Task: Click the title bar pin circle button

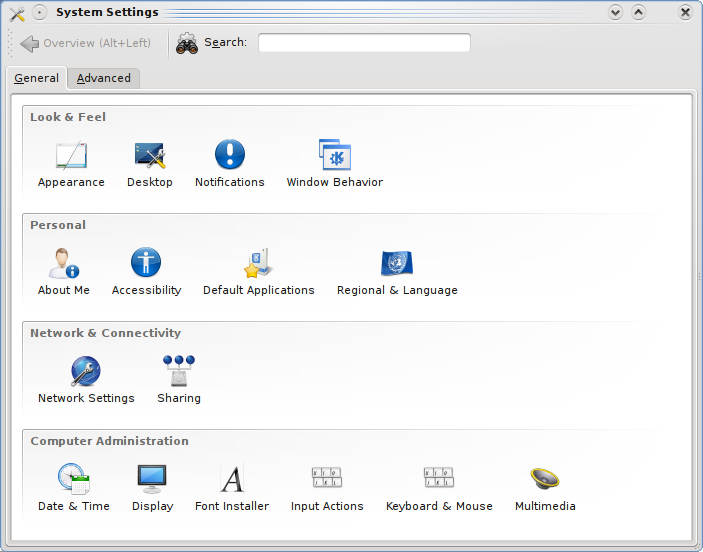Action: [x=39, y=13]
